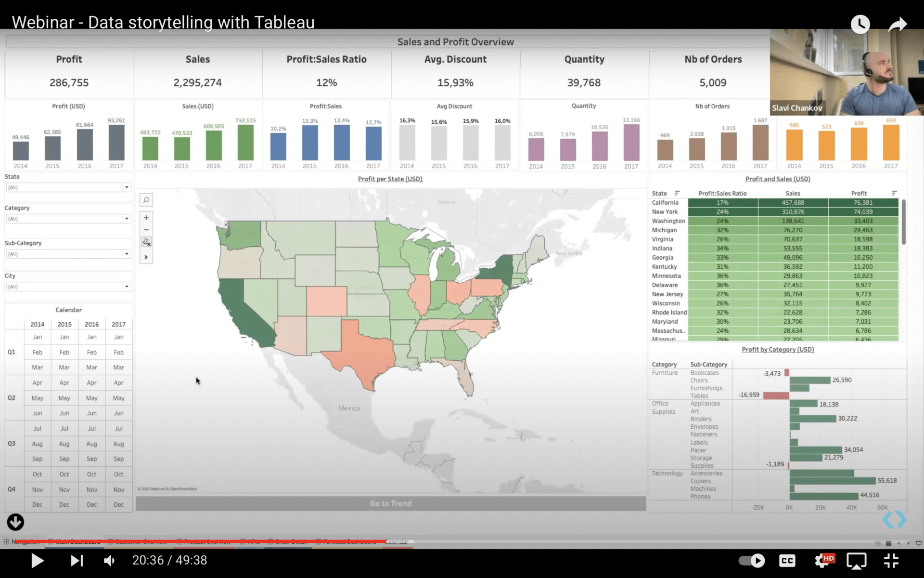Toggle miniplayer mode
The width and height of the screenshot is (924, 578).
(x=856, y=560)
